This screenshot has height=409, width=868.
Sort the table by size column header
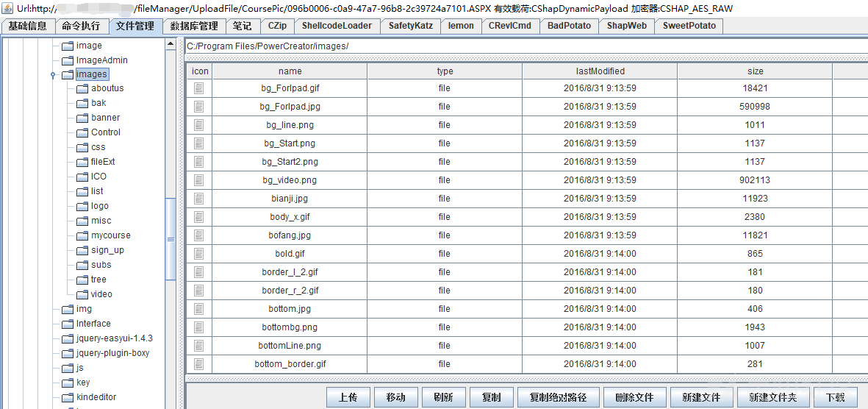point(755,71)
